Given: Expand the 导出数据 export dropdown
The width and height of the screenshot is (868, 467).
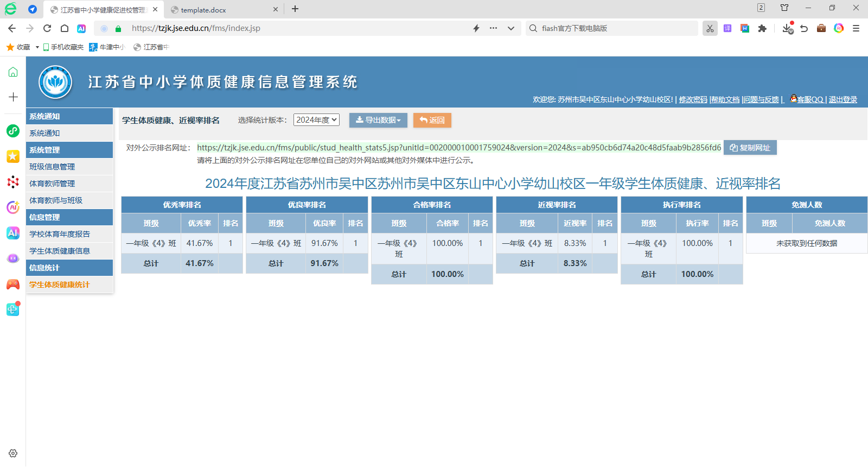Looking at the screenshot, I should [x=378, y=120].
